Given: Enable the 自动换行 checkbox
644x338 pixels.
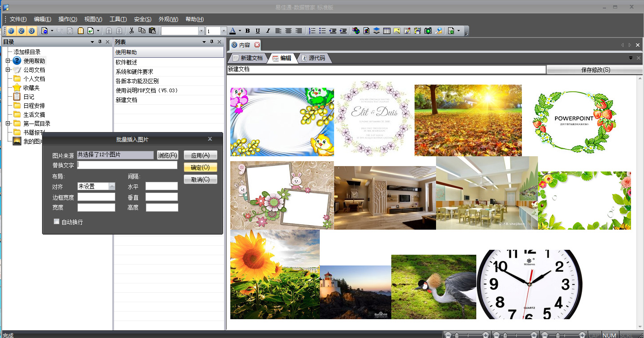Looking at the screenshot, I should click(x=56, y=221).
